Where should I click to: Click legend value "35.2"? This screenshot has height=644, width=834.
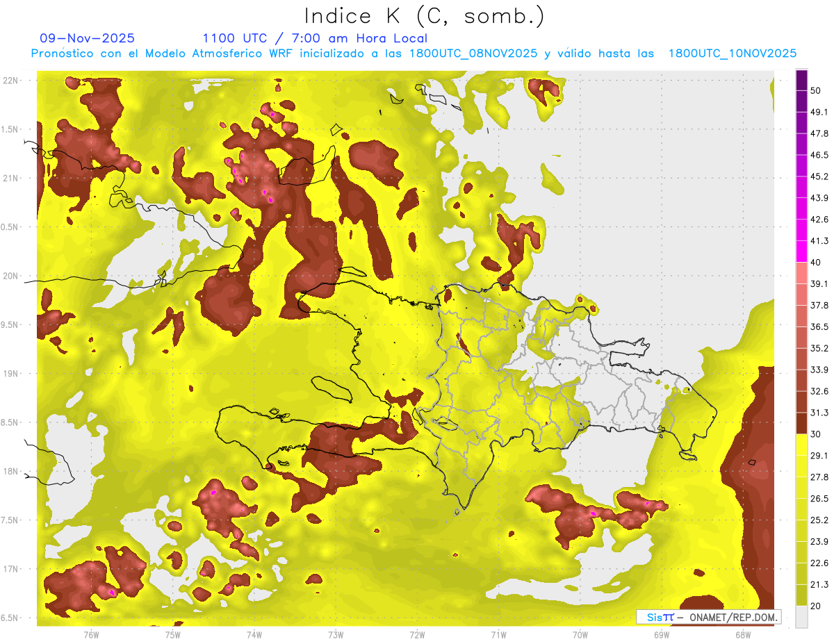819,348
